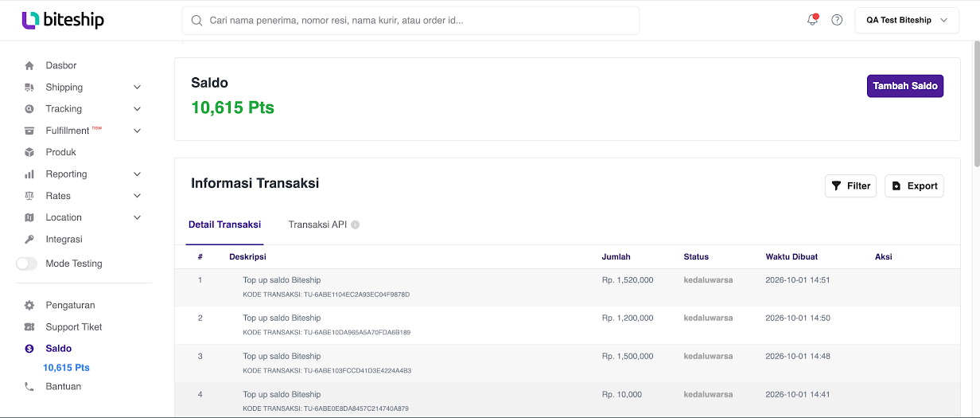Switch to the Transaksi API tab
Screen dimensions: 980x418
(317, 225)
